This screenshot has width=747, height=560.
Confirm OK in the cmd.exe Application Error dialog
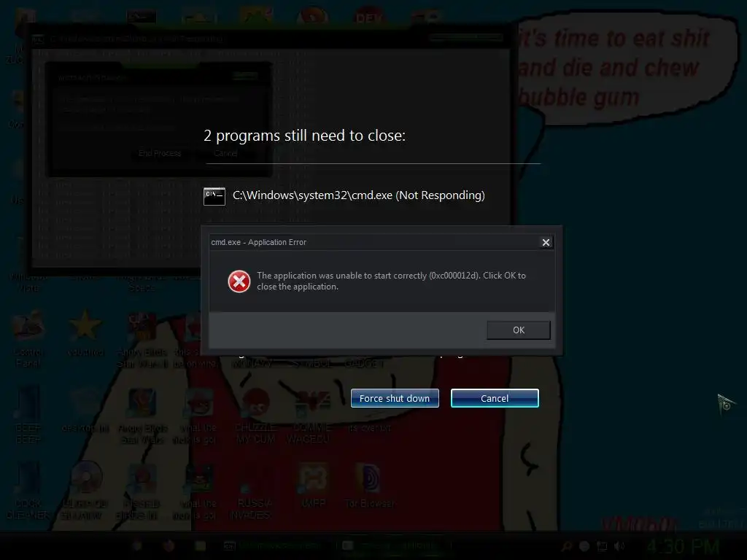(x=519, y=330)
